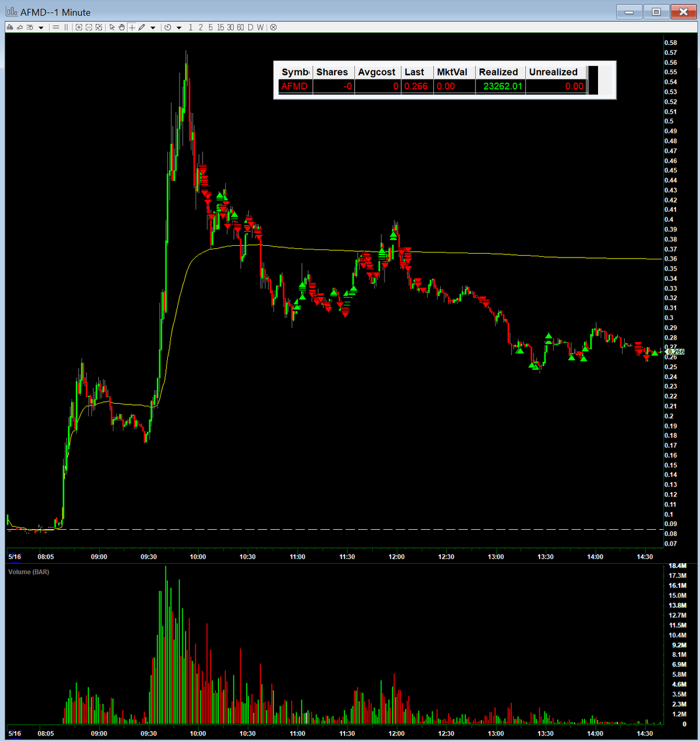
Task: Toggle the crosshair cursor tool
Action: point(131,27)
